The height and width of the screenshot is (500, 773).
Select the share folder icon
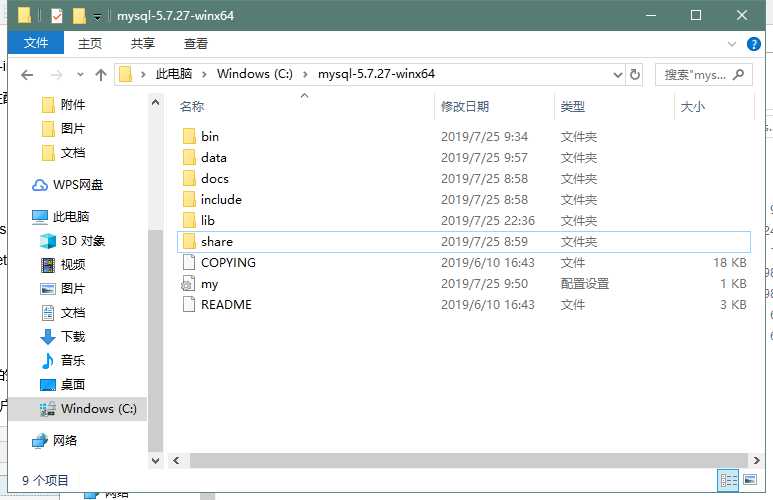point(189,242)
